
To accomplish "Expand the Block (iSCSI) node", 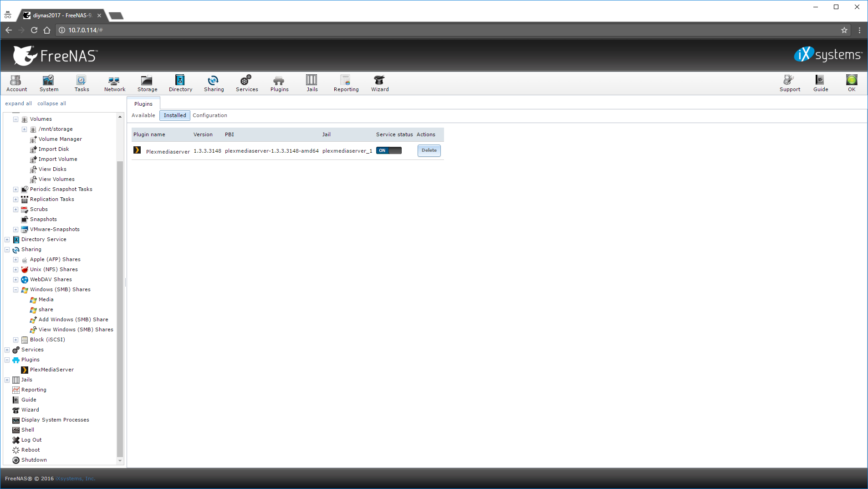I will point(15,340).
